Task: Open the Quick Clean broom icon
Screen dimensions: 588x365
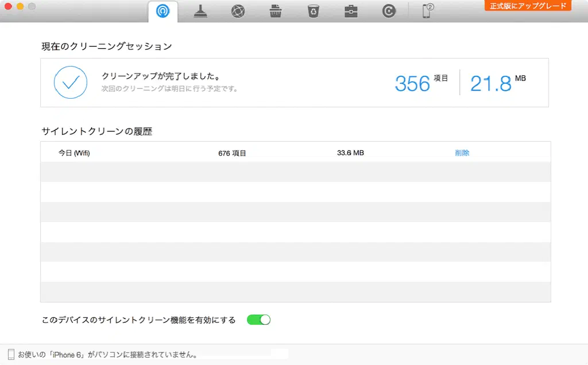Action: (x=200, y=11)
